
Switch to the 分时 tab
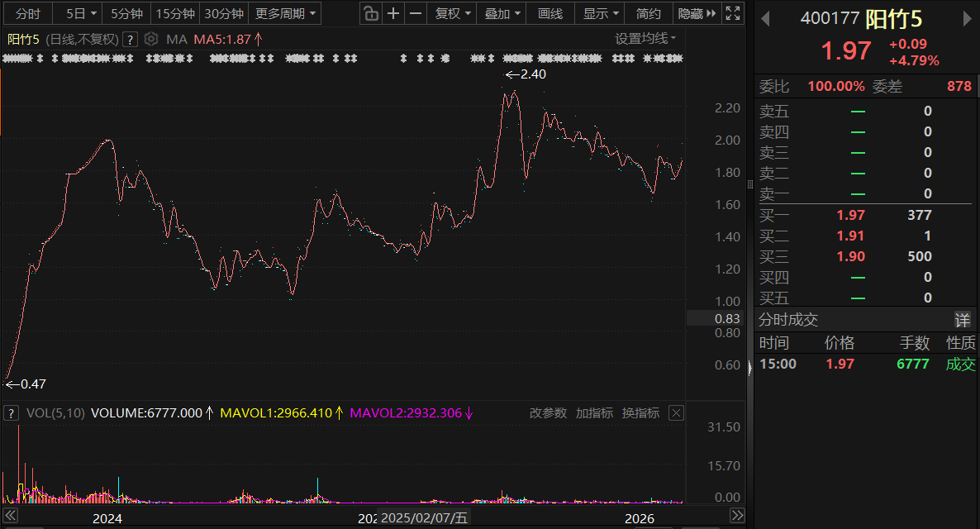(27, 13)
